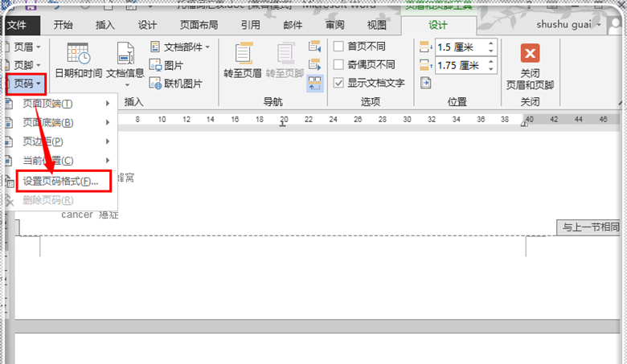This screenshot has height=364, width=627.
Task: Click the word cancer in document
Action: point(77,215)
